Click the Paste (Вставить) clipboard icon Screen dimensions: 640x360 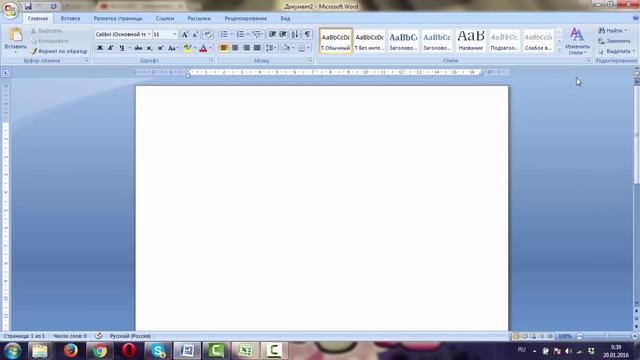[16, 35]
